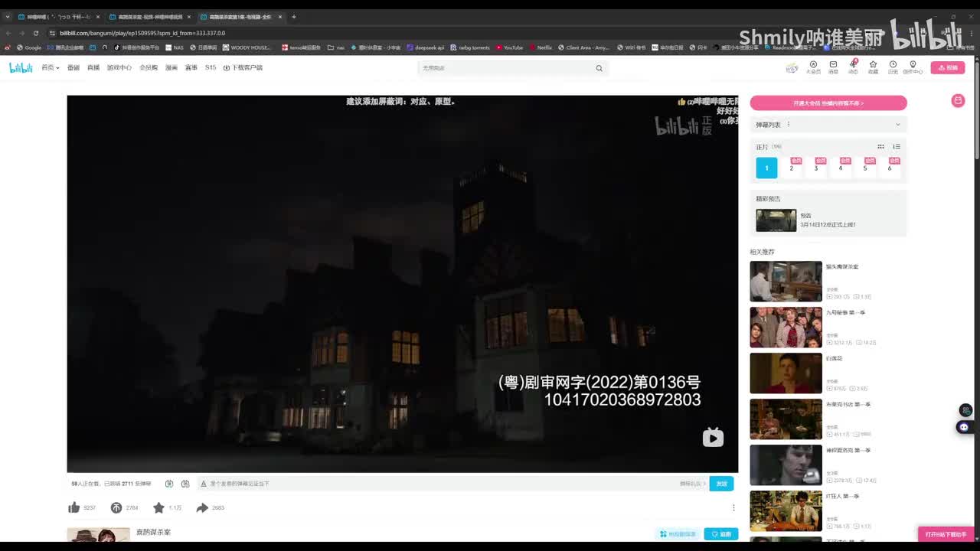Select episode 3
This screenshot has width=980, height=551.
(x=816, y=168)
